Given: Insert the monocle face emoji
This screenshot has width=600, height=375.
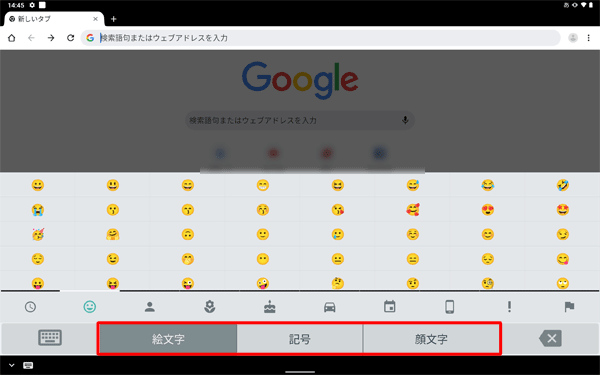Looking at the screenshot, I should (x=488, y=283).
